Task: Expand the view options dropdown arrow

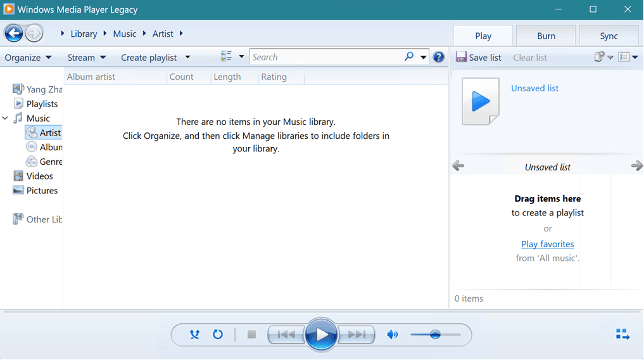Action: [241, 56]
